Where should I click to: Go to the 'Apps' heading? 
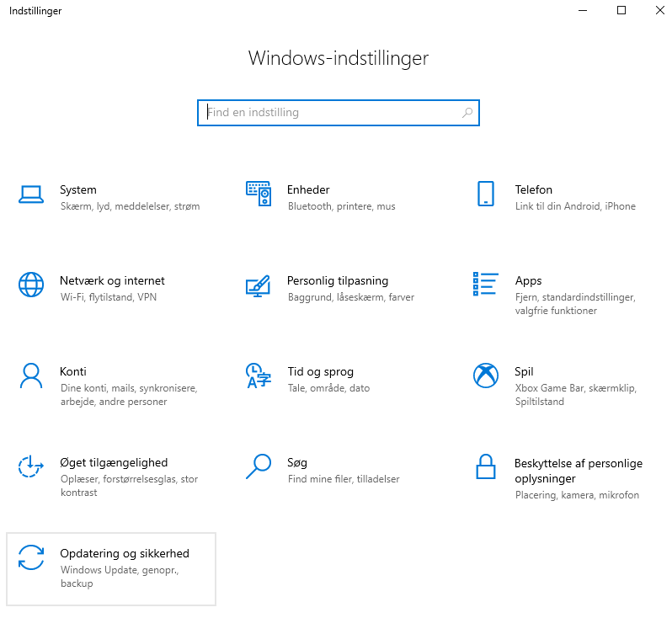coord(529,281)
